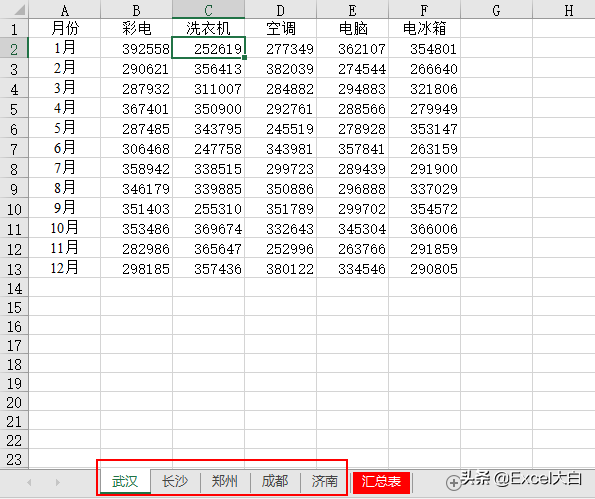Select column E header
595x499 pixels.
(x=353, y=10)
